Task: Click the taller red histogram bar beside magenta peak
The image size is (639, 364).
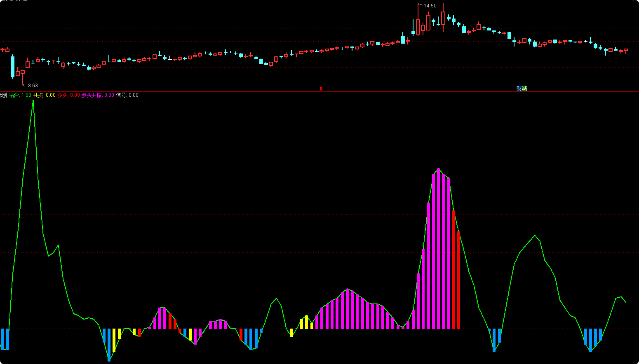Action: coord(453,268)
